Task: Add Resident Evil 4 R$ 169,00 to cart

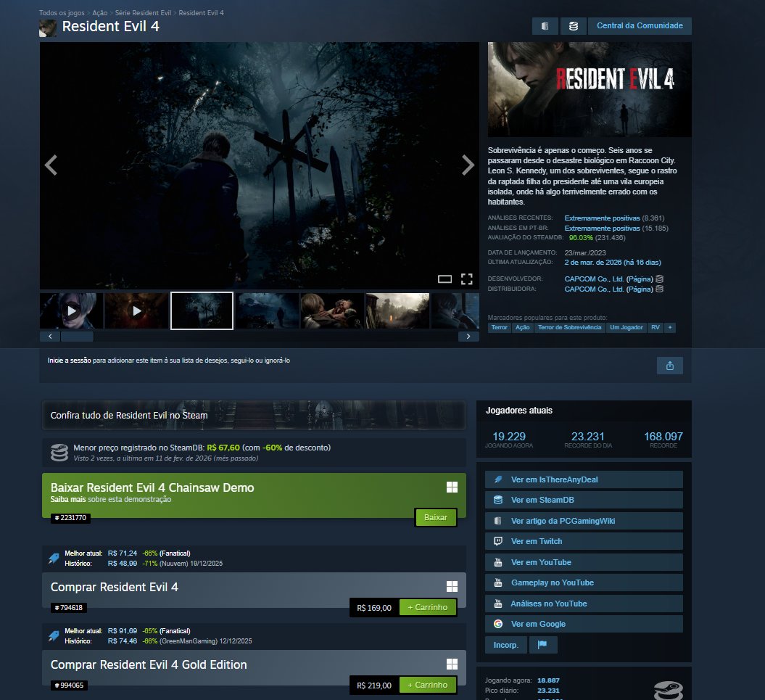Action: point(428,607)
